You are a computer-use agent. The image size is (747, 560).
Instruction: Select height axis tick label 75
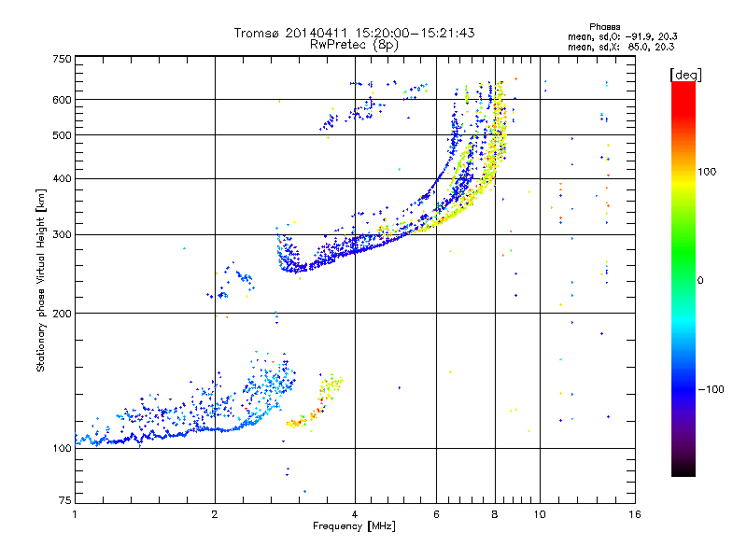point(65,500)
